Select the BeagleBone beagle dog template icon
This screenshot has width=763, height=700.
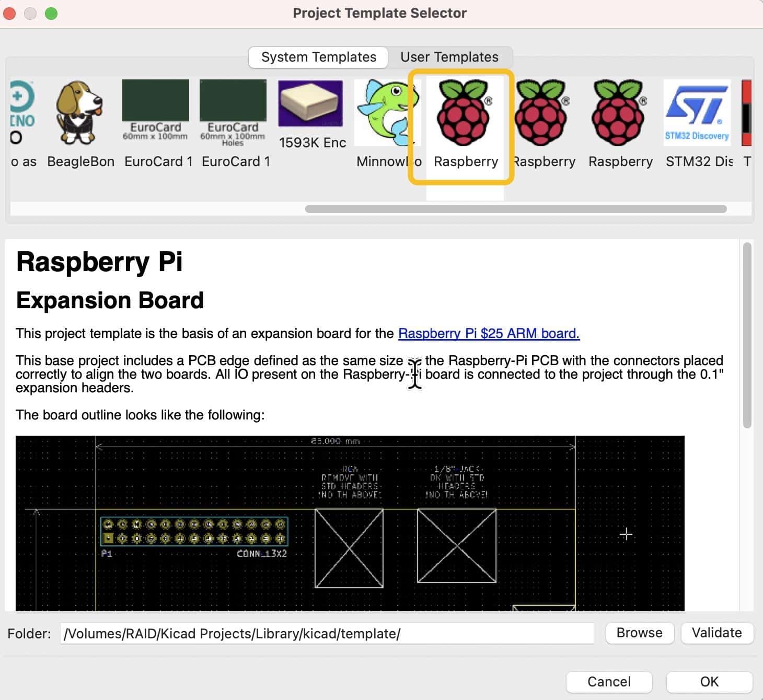pyautogui.click(x=80, y=113)
